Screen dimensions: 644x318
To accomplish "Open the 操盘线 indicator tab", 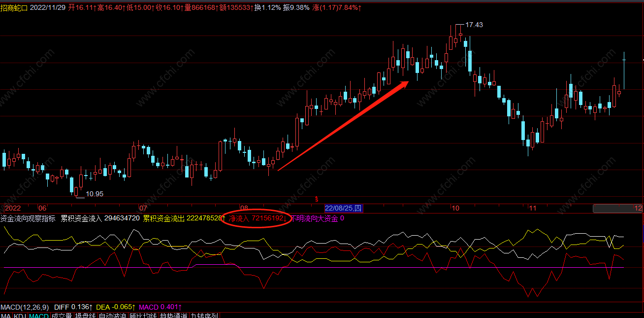I will coord(85,316).
